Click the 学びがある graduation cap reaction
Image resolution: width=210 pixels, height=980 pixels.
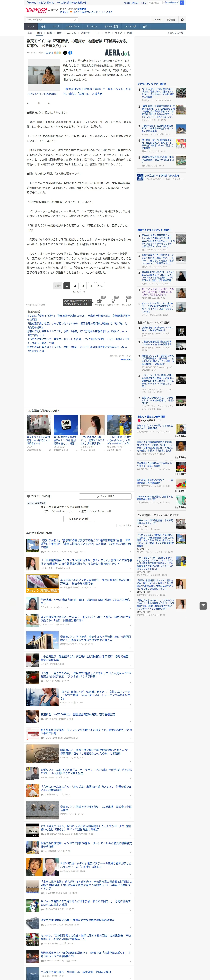100,302
